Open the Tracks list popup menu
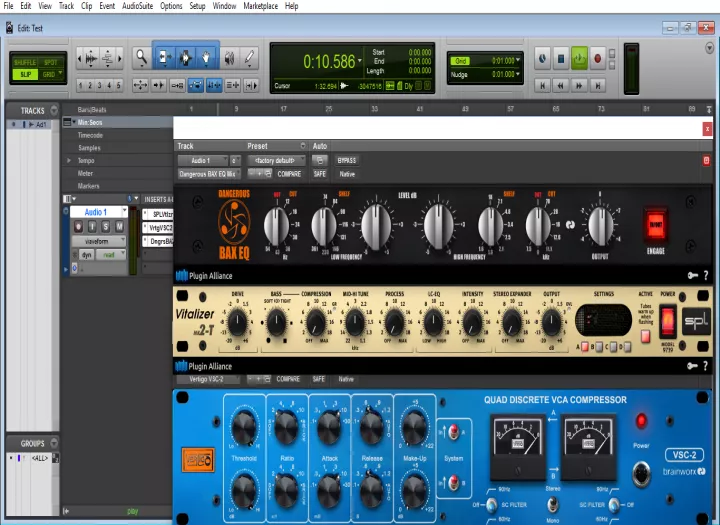 click(54, 110)
